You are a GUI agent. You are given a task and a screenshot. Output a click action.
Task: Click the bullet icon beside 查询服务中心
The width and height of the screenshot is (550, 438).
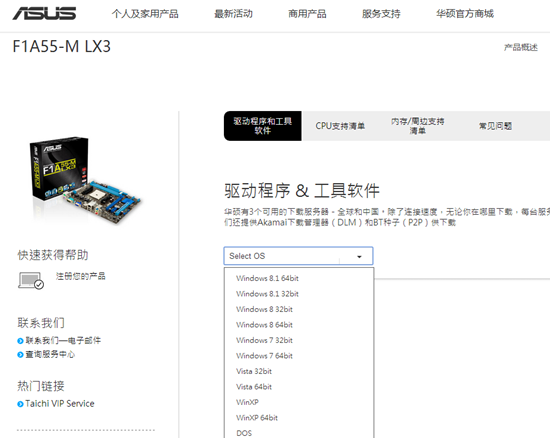click(x=20, y=355)
